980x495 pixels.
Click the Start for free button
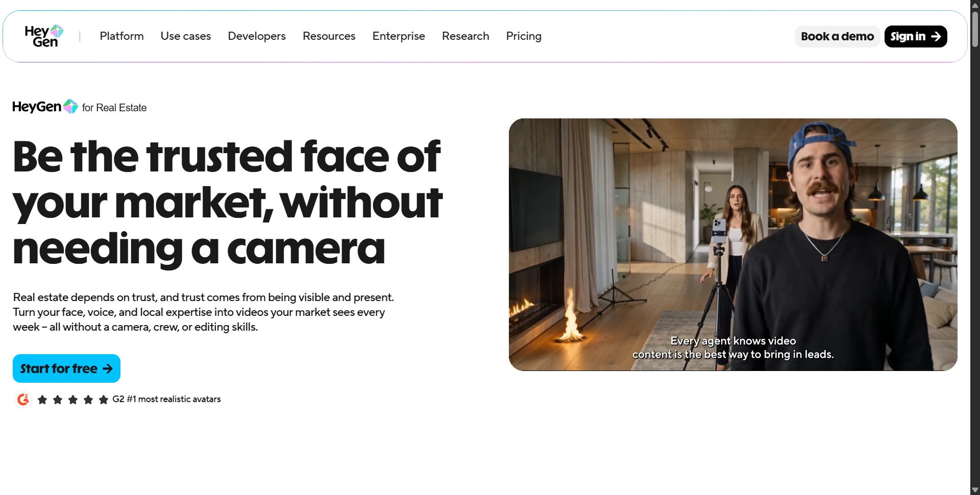pos(66,368)
